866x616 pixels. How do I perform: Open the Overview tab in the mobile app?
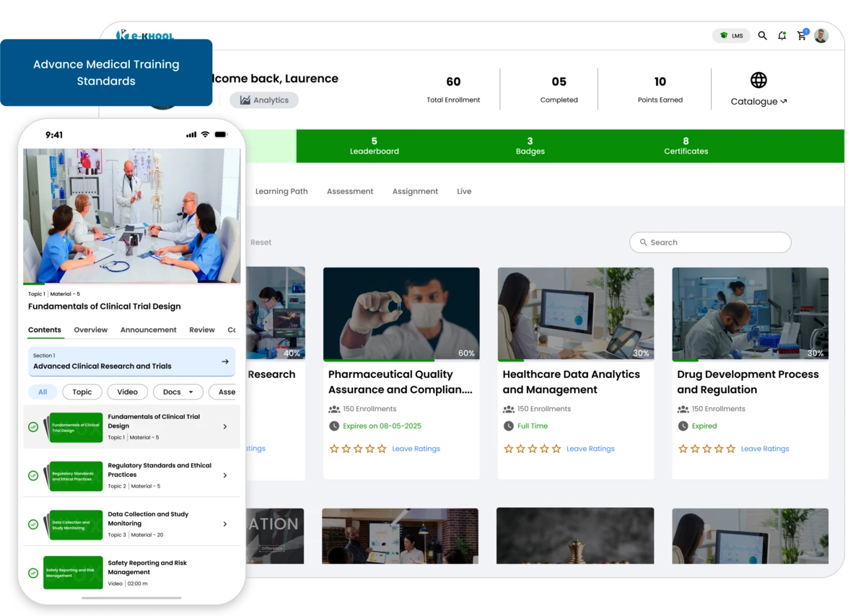[90, 330]
